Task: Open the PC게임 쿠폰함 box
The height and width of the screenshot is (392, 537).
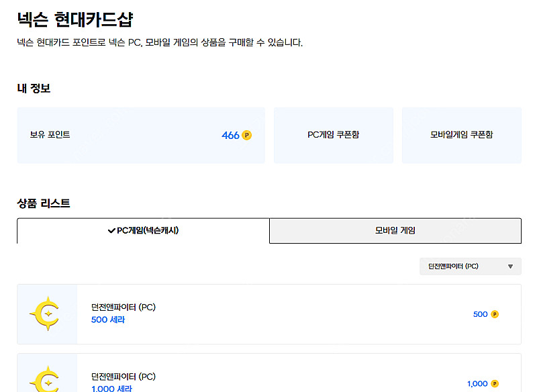Action: 333,135
